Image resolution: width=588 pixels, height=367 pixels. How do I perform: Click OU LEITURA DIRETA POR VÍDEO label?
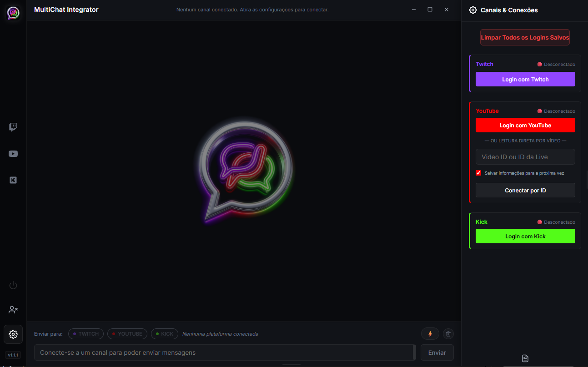click(525, 141)
